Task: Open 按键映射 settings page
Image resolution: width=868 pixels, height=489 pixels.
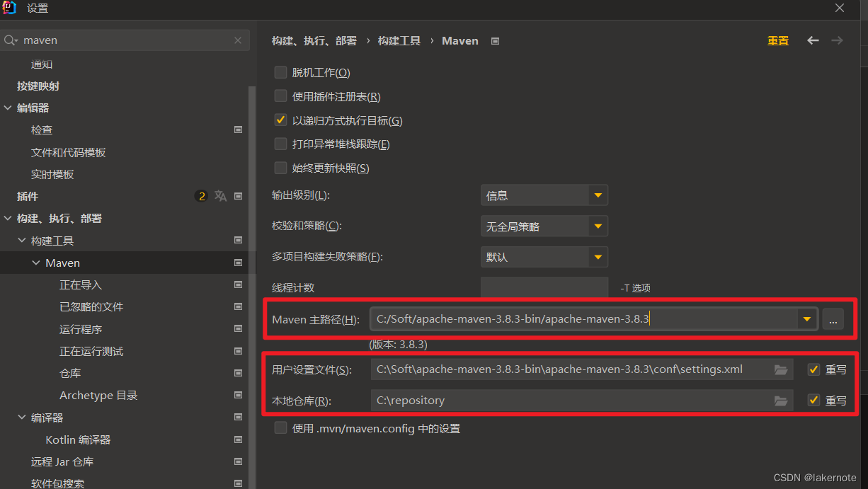Action: [x=38, y=86]
